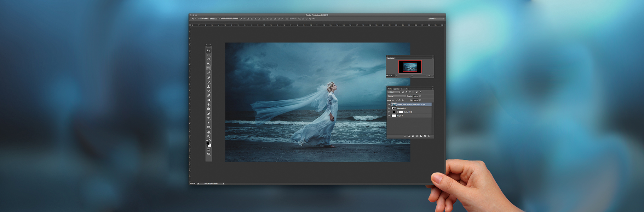Viewport: 644px width, 212px height.
Task: Select the Rectangular Marquee tool
Action: [208, 55]
